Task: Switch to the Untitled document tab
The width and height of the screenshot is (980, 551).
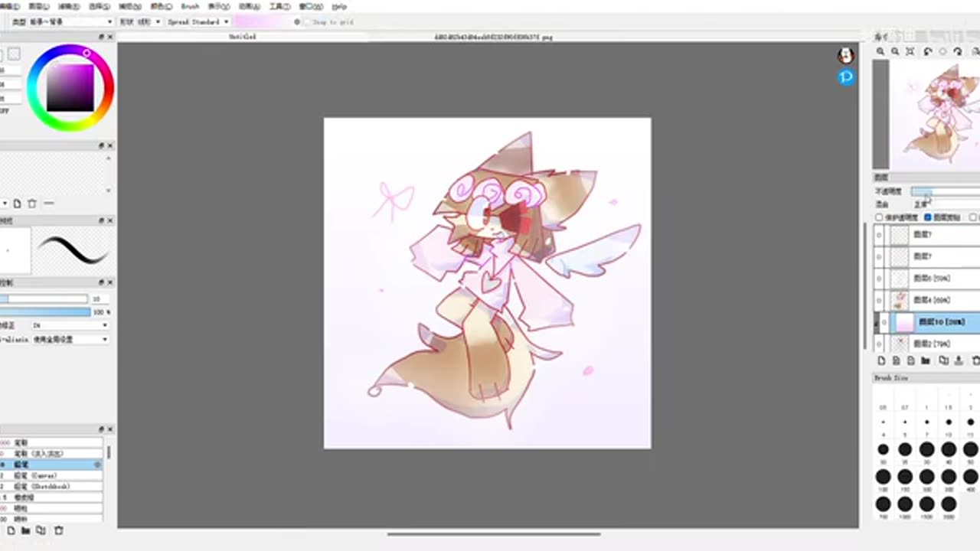Action: point(243,36)
